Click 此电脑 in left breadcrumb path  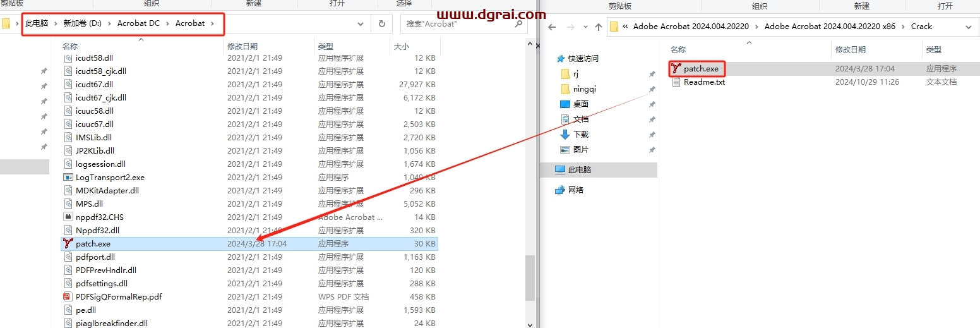pos(37,23)
